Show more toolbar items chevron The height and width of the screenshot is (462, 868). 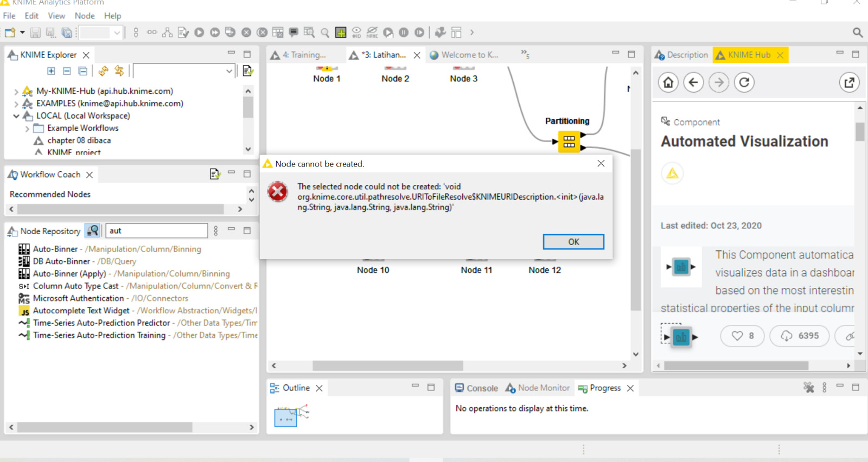point(472,33)
